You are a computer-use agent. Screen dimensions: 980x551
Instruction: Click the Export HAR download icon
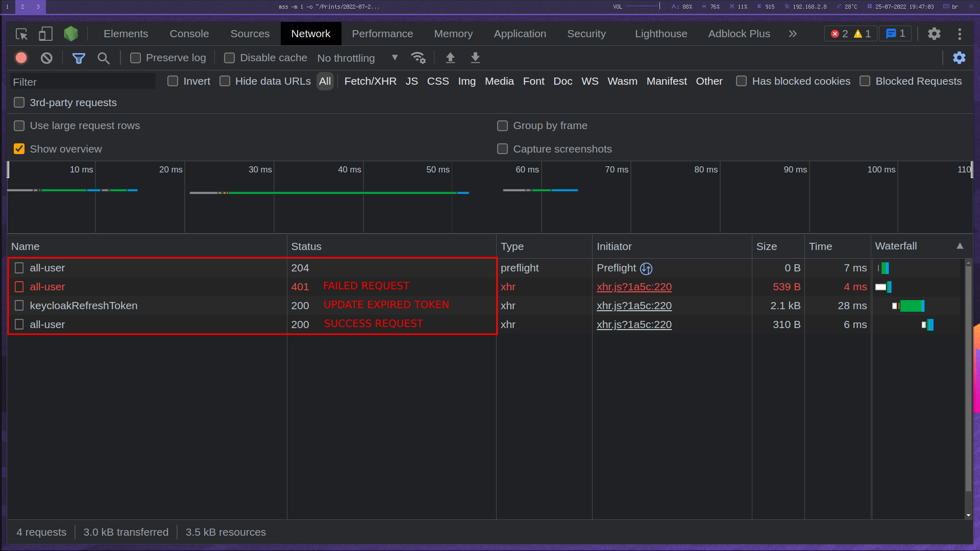[475, 58]
